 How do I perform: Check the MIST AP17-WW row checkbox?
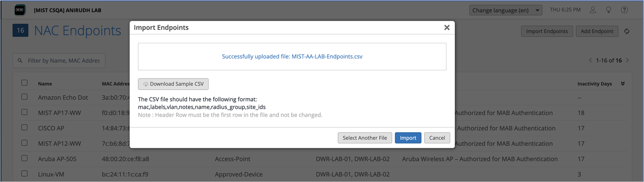[24, 112]
